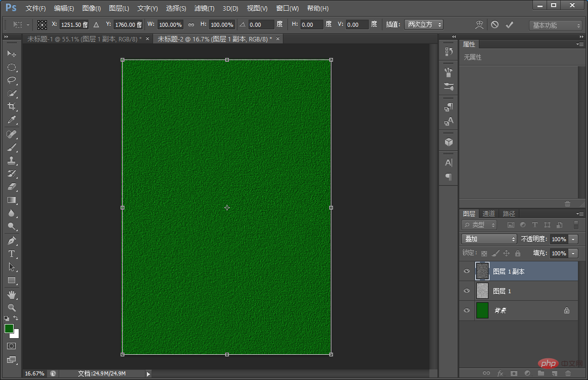Hide the 背景 layer
The width and height of the screenshot is (588, 380).
(467, 310)
